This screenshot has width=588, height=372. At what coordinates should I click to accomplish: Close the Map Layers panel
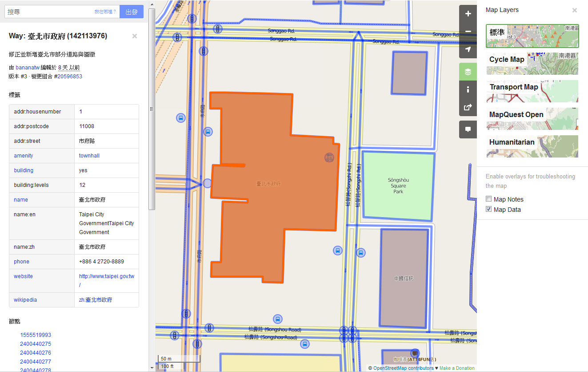pos(574,10)
